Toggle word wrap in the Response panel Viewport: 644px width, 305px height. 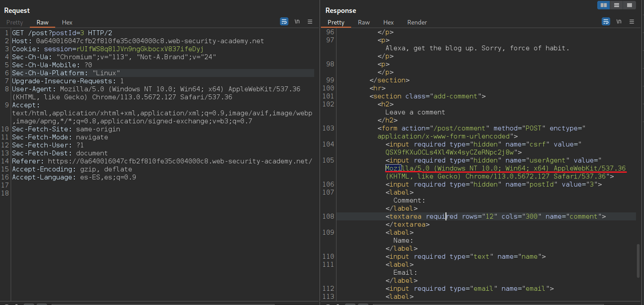(x=606, y=22)
